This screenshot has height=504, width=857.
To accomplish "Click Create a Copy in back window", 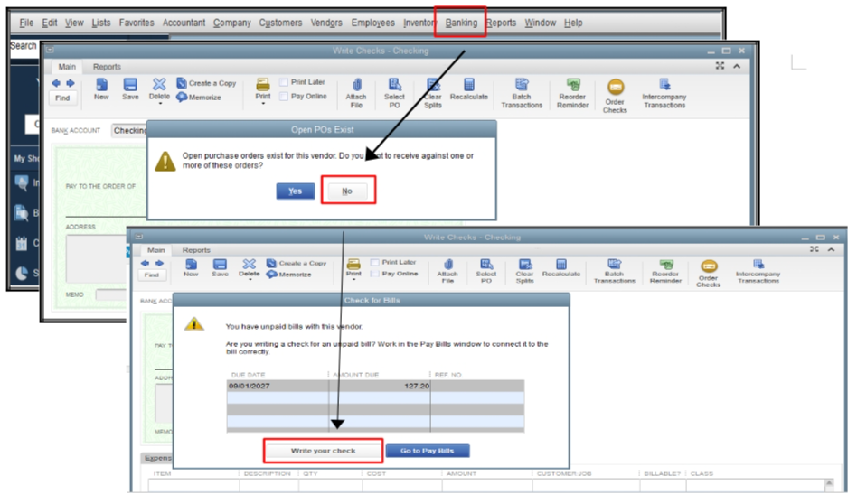I will tap(206, 83).
